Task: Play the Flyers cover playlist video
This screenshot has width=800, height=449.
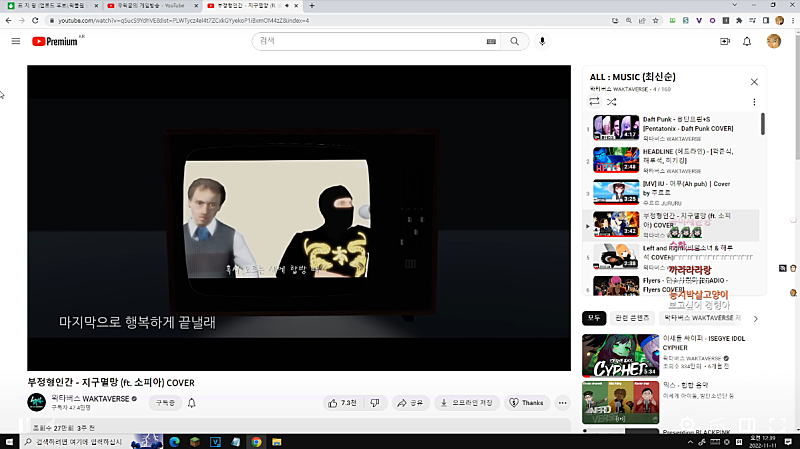Action: point(671,285)
